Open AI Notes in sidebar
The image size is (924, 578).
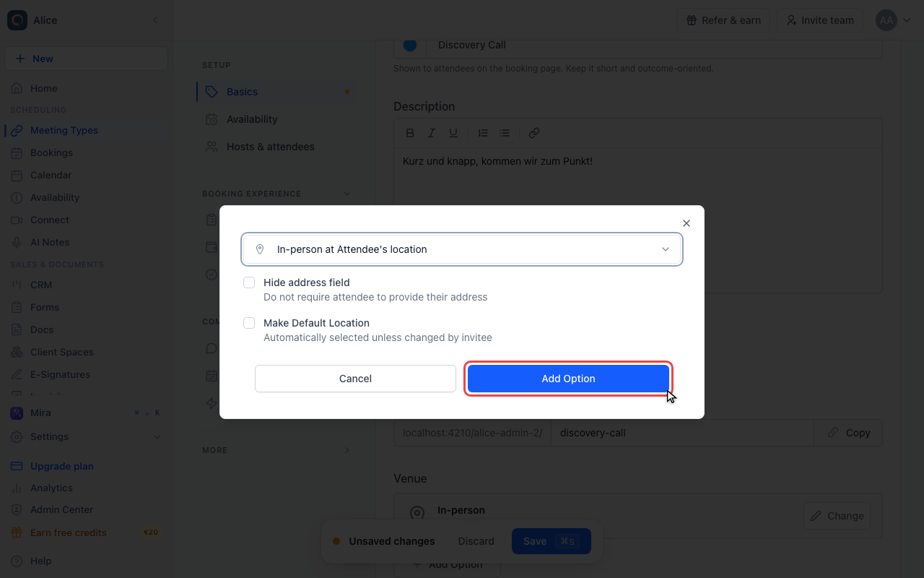click(x=50, y=242)
